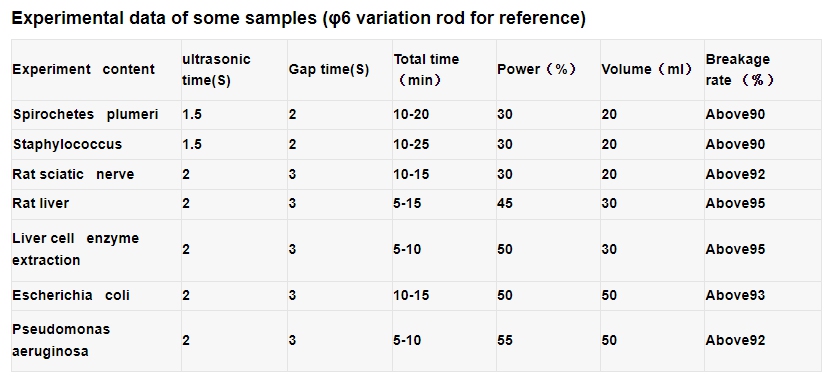Viewport: 834px width, 385px height.
Task: Select the Staphylococcus row label
Action: (x=68, y=144)
